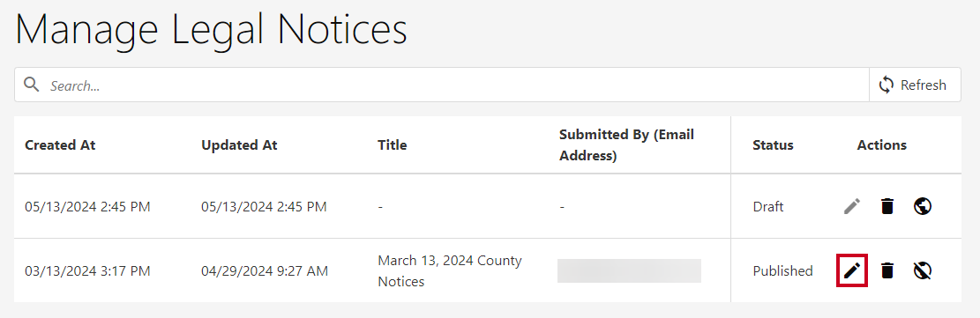Click the grayed edit pencil on Draft row

pos(852,206)
